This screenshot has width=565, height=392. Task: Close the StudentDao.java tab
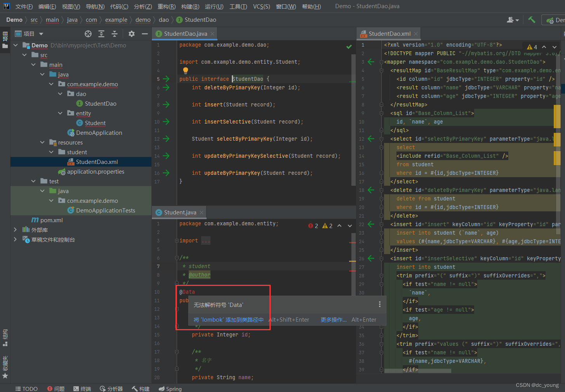tap(212, 34)
